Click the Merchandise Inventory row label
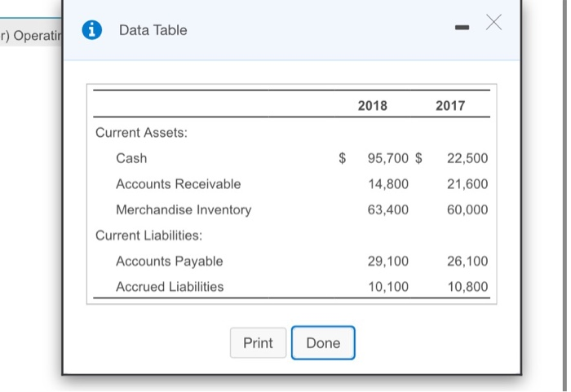571x392 pixels. coord(184,210)
